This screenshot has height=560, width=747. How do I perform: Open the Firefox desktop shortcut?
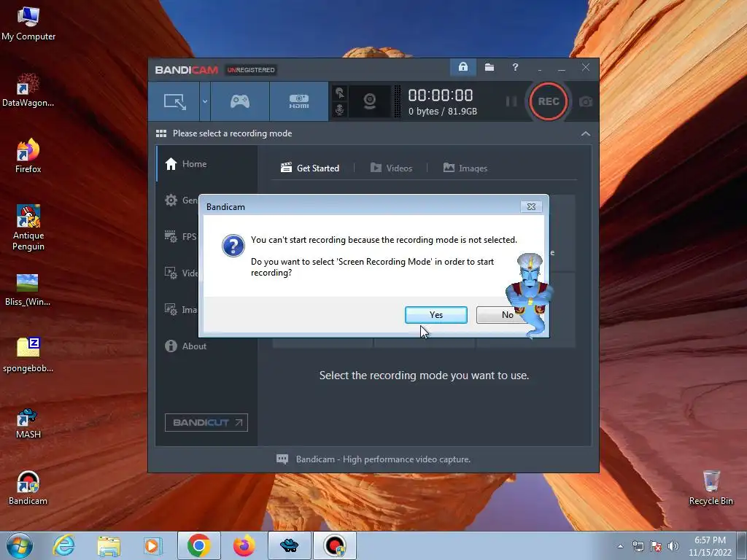click(28, 156)
